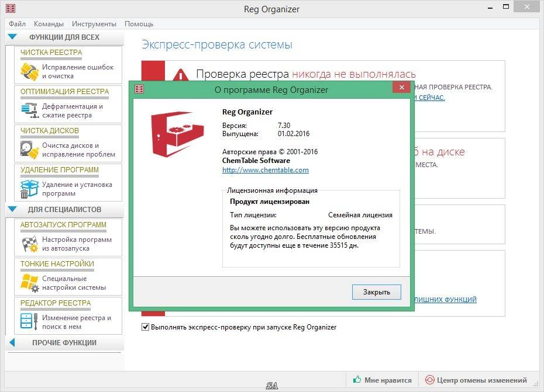544x392 pixels.
Task: Click the registry cleaning bricks icon
Action: click(29, 72)
